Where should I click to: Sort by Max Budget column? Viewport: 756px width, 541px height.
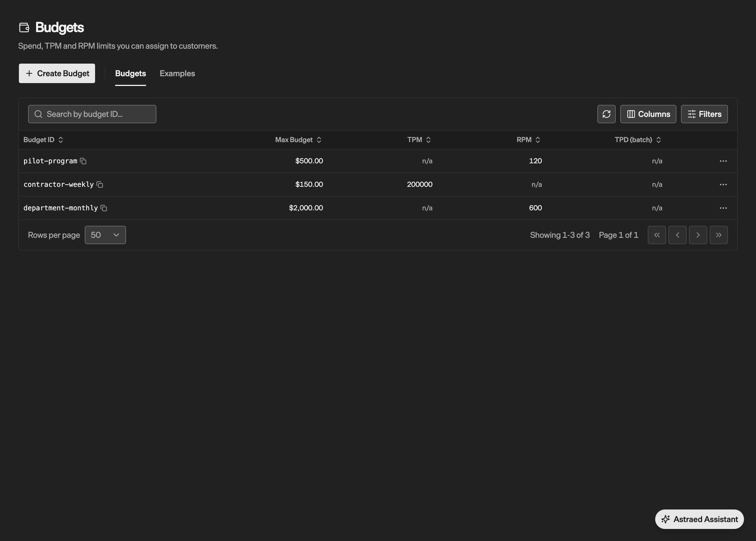click(298, 140)
